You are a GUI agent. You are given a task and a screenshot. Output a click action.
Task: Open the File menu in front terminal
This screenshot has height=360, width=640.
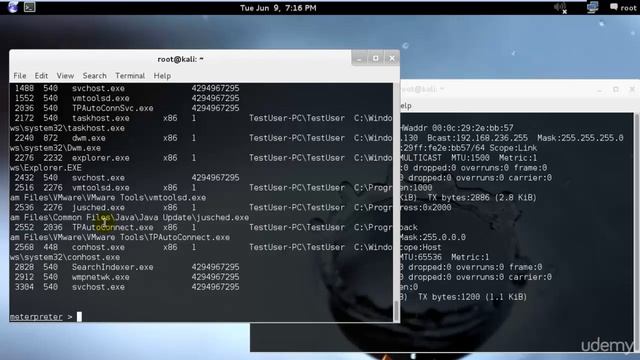tap(20, 76)
